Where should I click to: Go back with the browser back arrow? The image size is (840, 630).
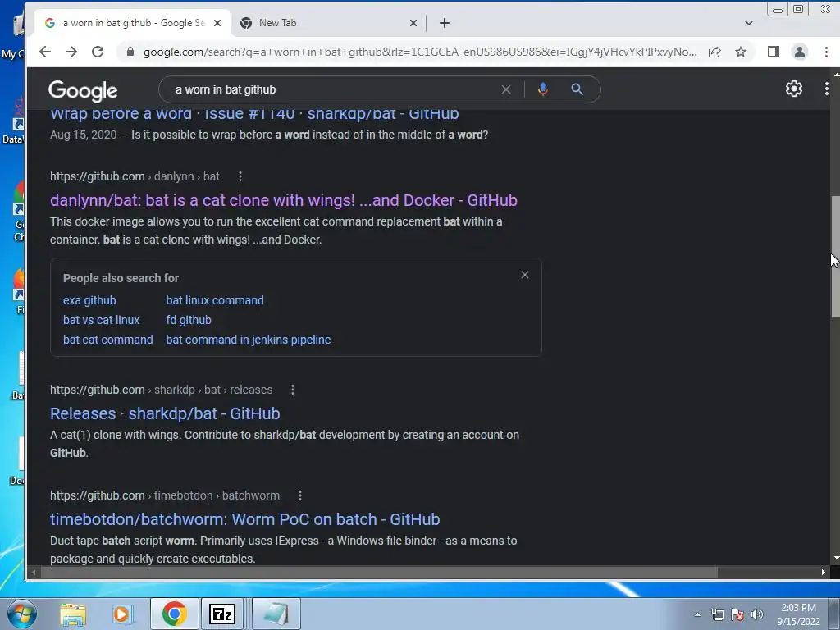tap(45, 52)
